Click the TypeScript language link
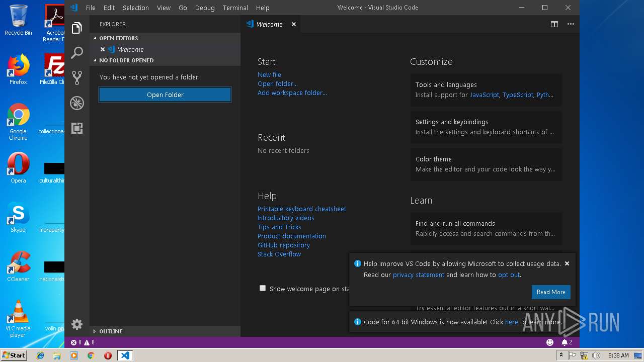The width and height of the screenshot is (644, 362). coord(518,95)
